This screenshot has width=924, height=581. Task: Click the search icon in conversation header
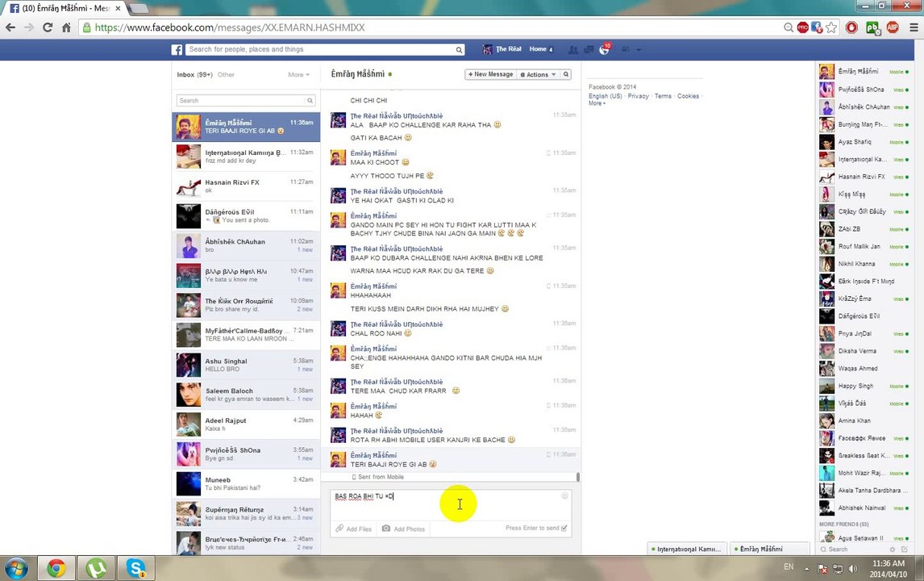pos(566,74)
